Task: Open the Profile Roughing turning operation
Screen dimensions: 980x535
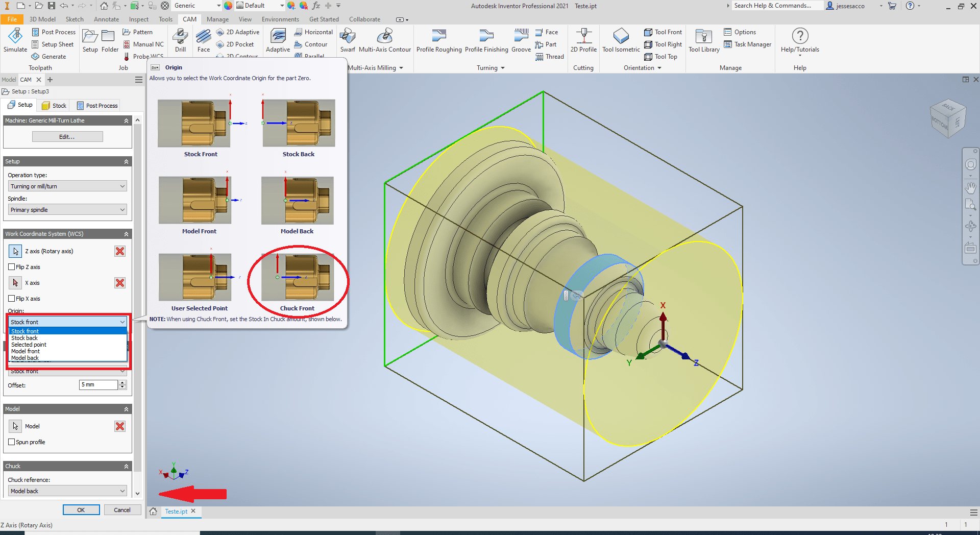Action: tap(438, 41)
